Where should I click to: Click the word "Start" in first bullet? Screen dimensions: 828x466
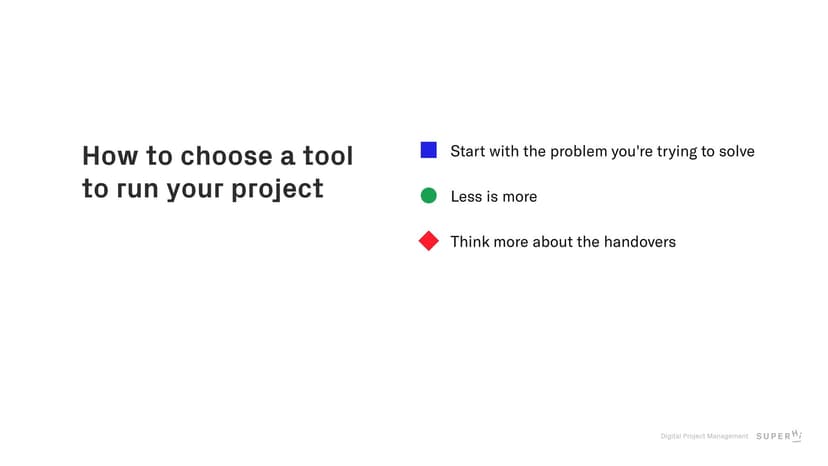tap(467, 151)
